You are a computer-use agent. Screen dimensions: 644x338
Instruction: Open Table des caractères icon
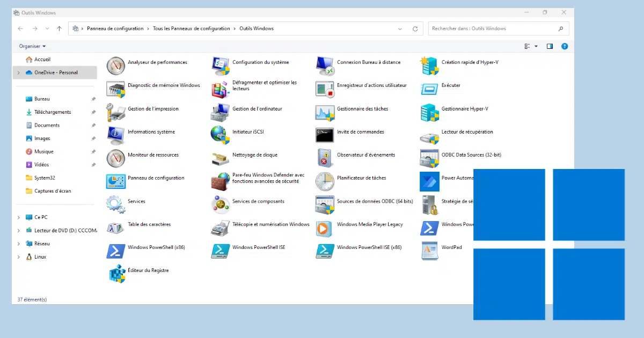click(x=115, y=227)
